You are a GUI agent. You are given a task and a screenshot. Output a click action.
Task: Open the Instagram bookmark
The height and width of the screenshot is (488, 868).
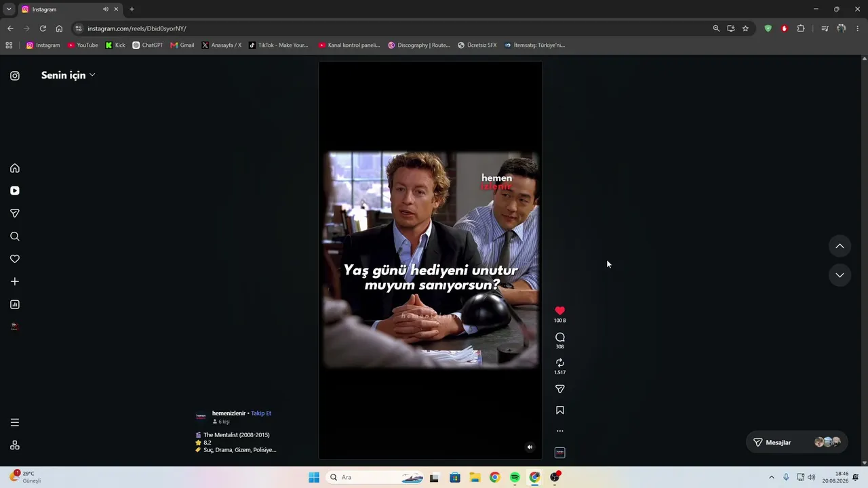click(x=43, y=45)
